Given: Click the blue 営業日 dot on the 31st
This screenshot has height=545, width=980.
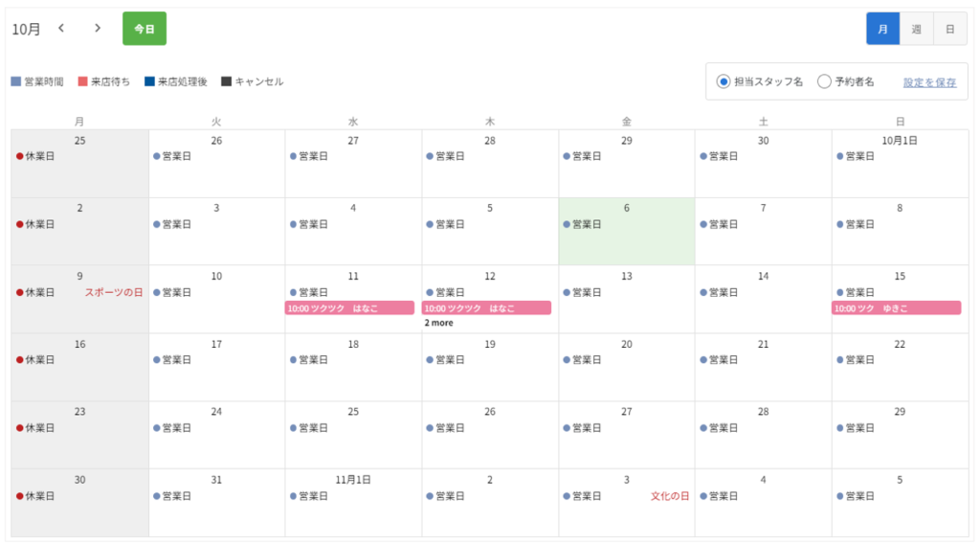Looking at the screenshot, I should pos(157,496).
